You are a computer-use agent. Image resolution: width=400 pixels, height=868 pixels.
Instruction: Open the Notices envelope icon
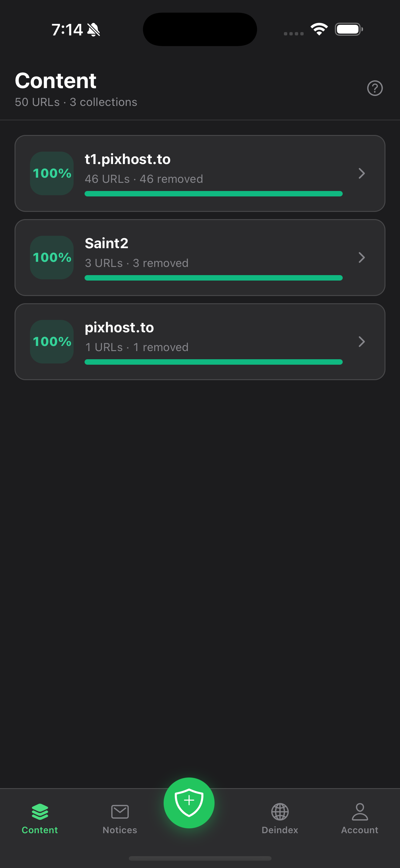point(120,812)
